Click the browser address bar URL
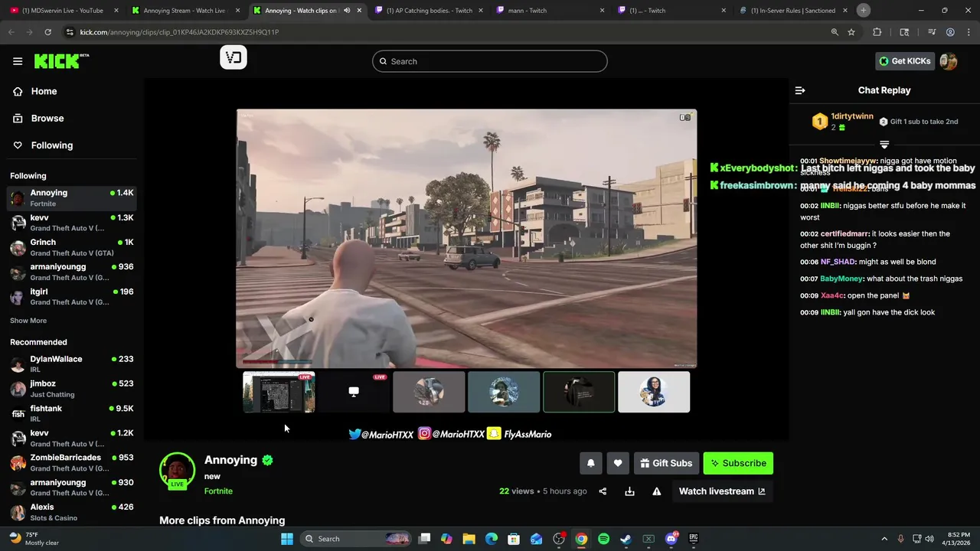The width and height of the screenshot is (980, 551). [179, 32]
